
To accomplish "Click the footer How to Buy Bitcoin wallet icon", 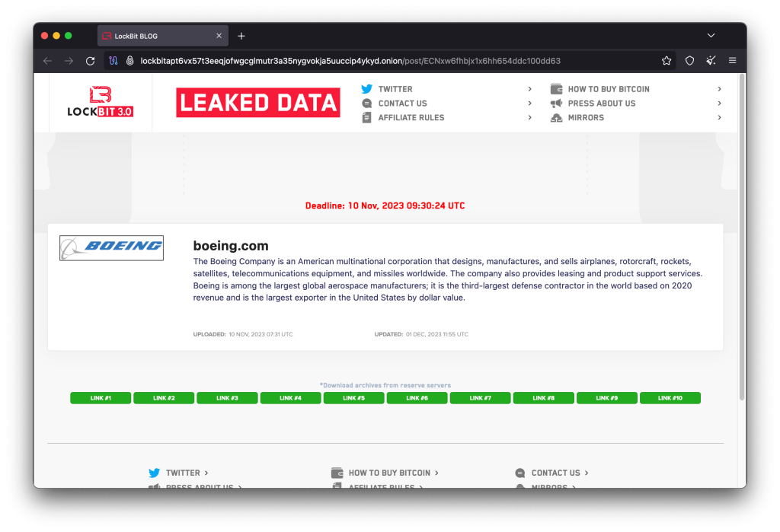I will [x=337, y=473].
